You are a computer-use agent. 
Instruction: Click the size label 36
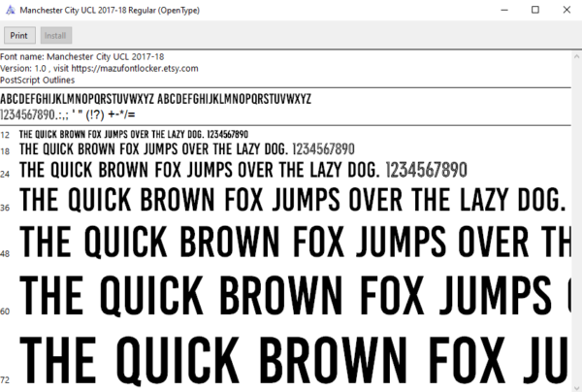click(x=5, y=208)
